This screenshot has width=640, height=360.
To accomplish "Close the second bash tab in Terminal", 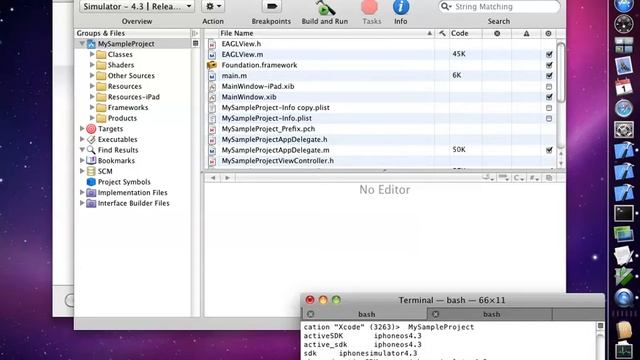I will click(x=436, y=314).
